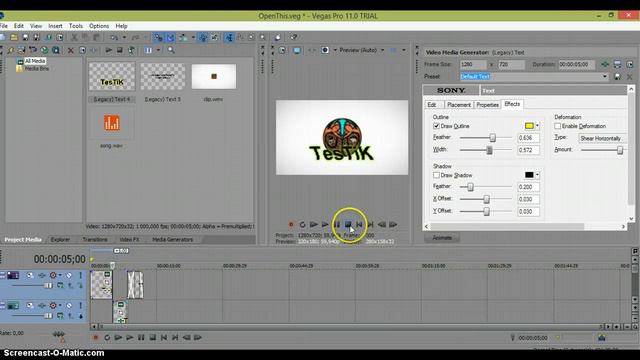Click preview on external monitor icon
This screenshot has height=360, width=640.
[297, 50]
